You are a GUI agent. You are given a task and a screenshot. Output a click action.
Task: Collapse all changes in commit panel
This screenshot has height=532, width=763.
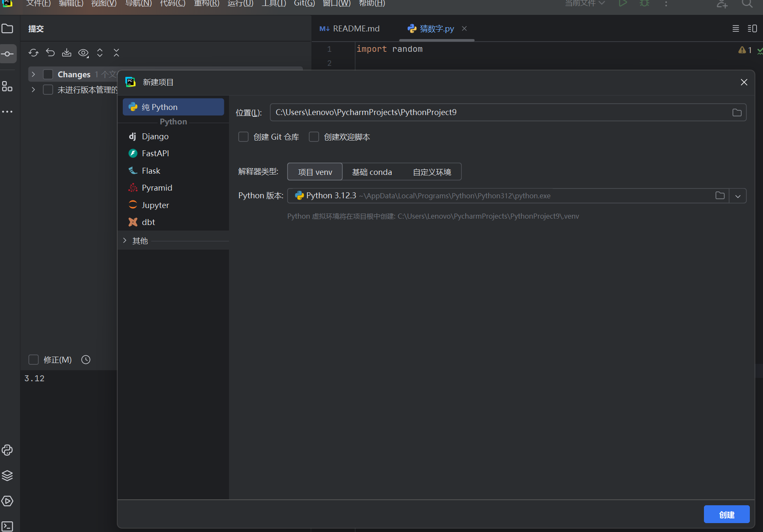[116, 53]
